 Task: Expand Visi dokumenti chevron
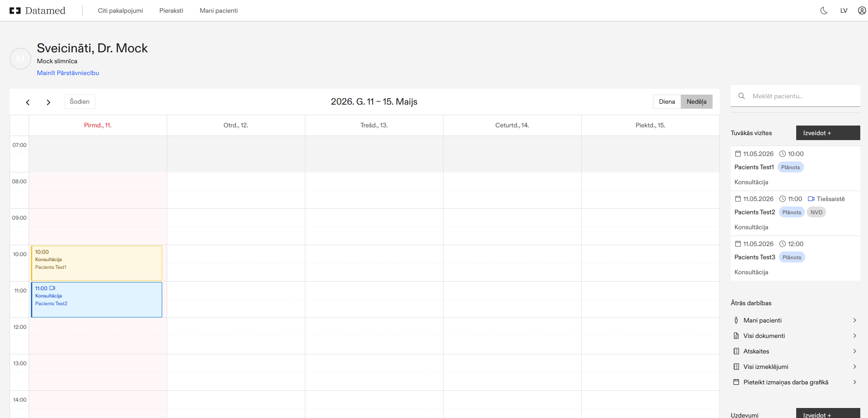[854, 336]
